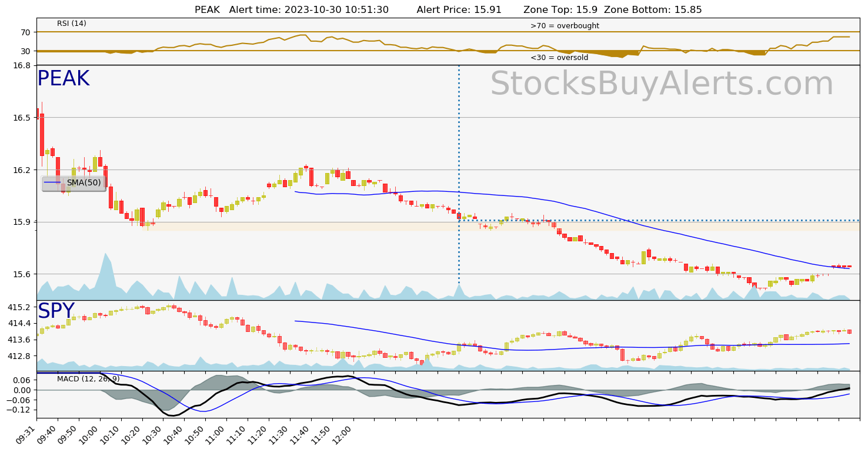Click the MACD (12, 26, 9) label
The image size is (868, 452).
coord(88,378)
